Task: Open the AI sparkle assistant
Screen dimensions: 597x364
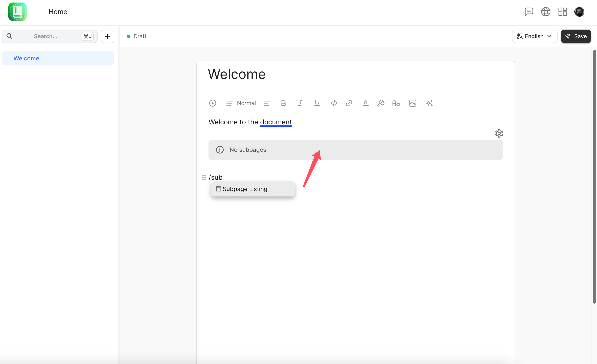Action: [x=429, y=103]
